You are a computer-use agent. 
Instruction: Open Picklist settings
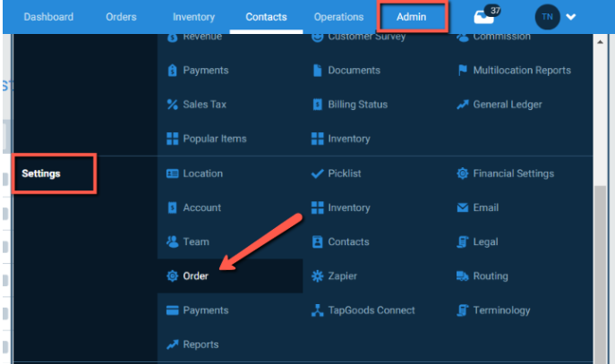[345, 174]
